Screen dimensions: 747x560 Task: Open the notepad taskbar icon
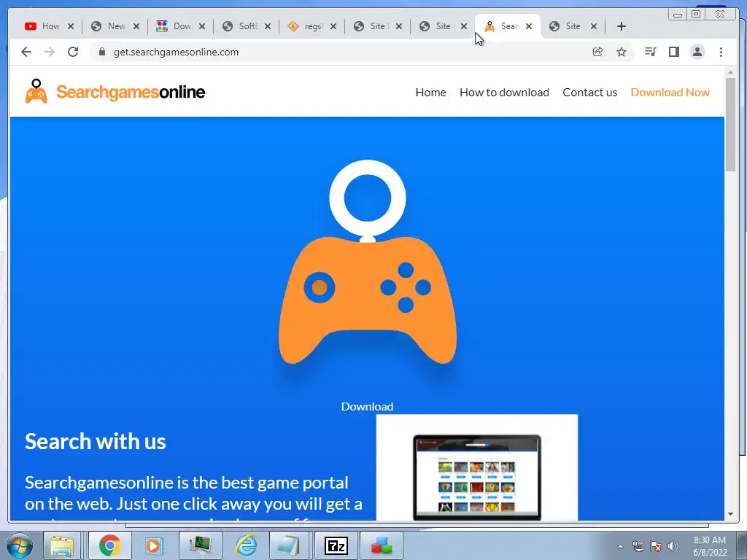pos(290,545)
